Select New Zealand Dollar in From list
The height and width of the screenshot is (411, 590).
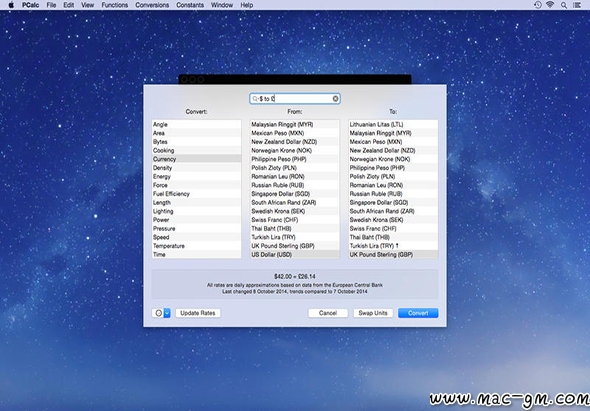(295, 142)
